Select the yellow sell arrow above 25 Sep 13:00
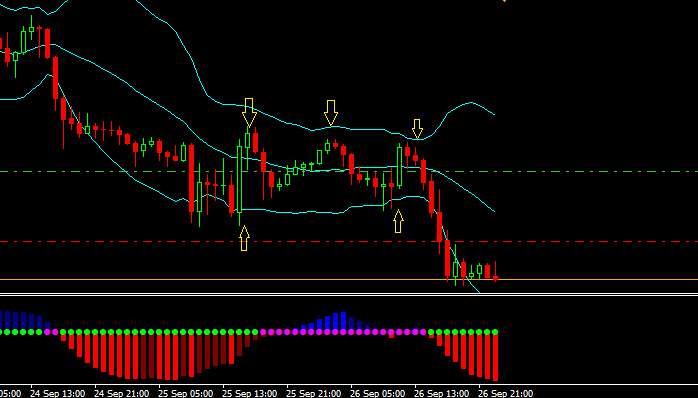The height and width of the screenshot is (398, 698). (249, 113)
